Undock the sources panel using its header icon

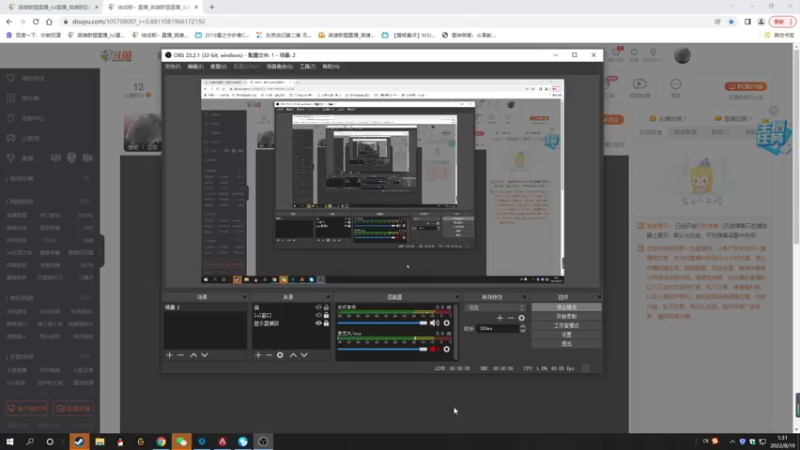click(328, 297)
